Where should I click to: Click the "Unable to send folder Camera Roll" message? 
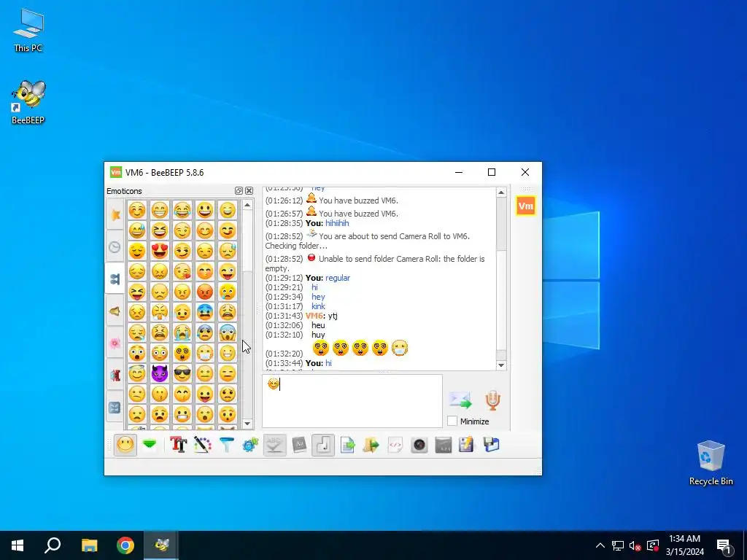(375, 263)
